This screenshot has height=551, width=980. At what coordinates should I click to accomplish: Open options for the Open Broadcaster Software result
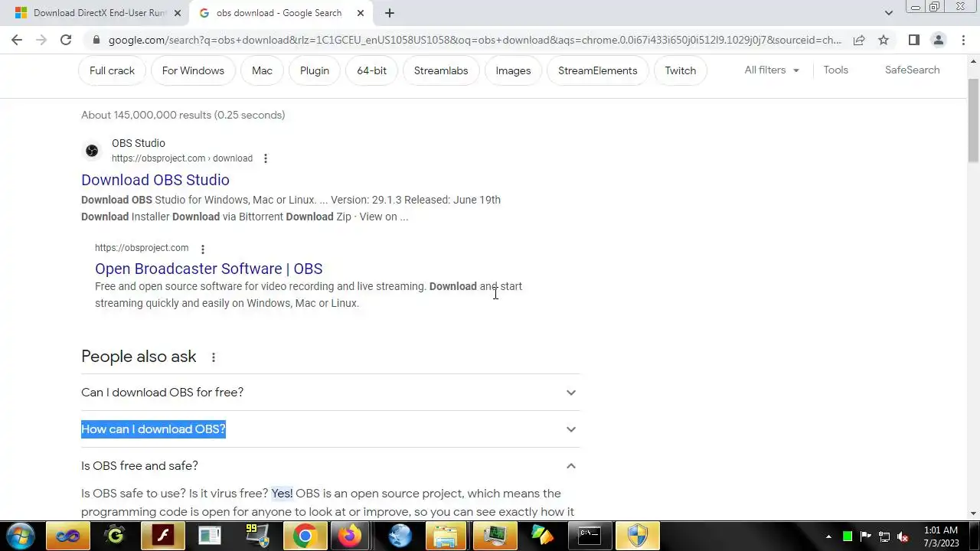click(203, 249)
